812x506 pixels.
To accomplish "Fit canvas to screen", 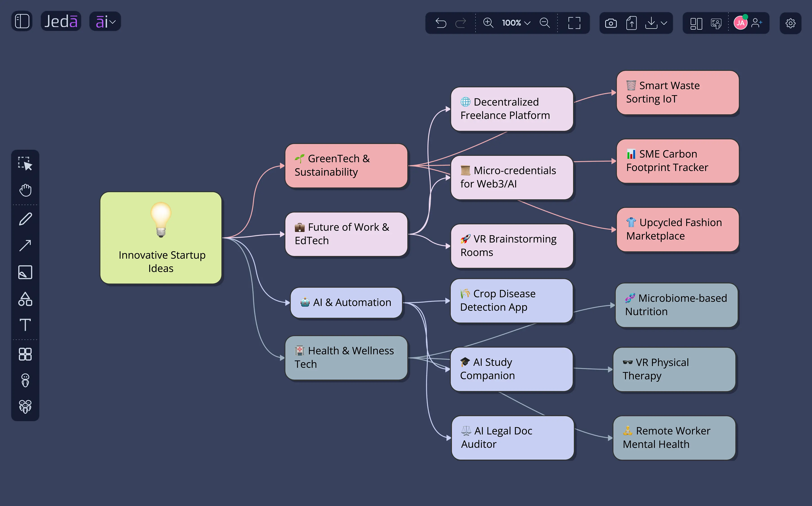I will click(x=574, y=23).
